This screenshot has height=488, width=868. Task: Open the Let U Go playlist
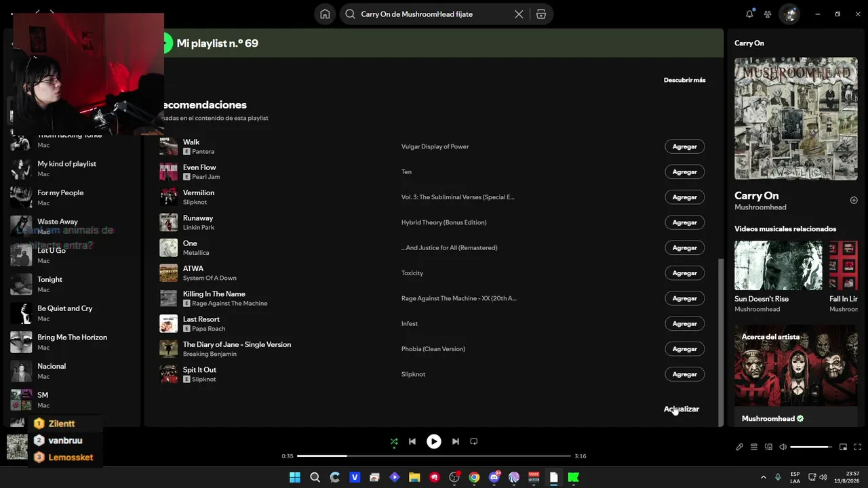point(73,255)
